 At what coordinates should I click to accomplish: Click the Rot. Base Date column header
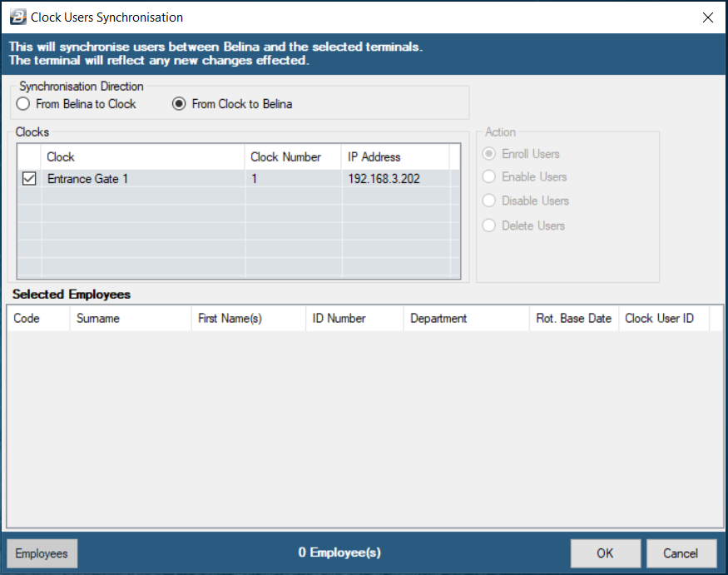574,318
